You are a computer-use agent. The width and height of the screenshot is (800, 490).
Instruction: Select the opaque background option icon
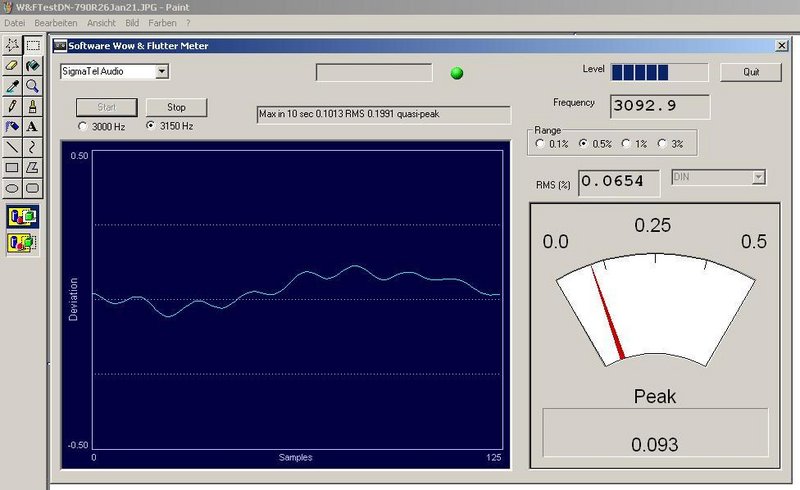[22, 217]
